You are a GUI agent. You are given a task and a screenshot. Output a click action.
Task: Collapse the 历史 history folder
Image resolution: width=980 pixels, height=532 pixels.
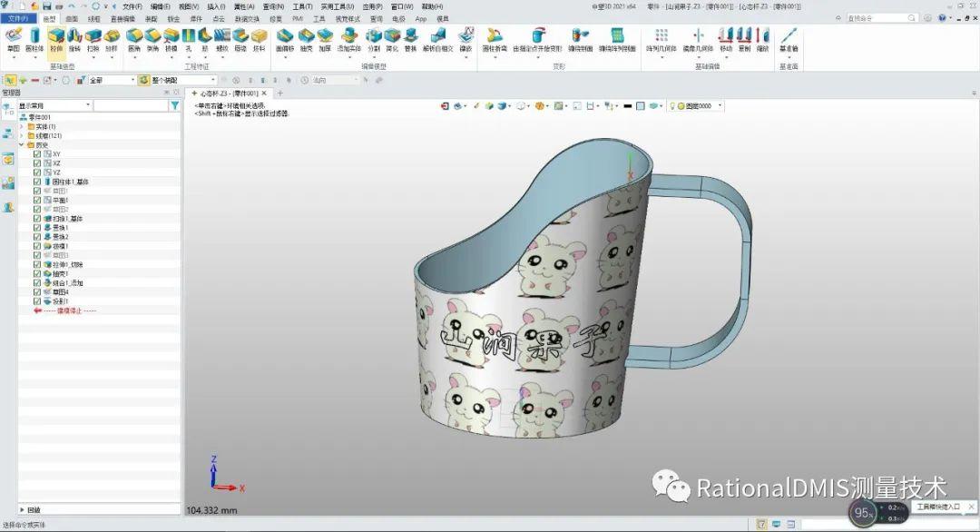point(22,145)
